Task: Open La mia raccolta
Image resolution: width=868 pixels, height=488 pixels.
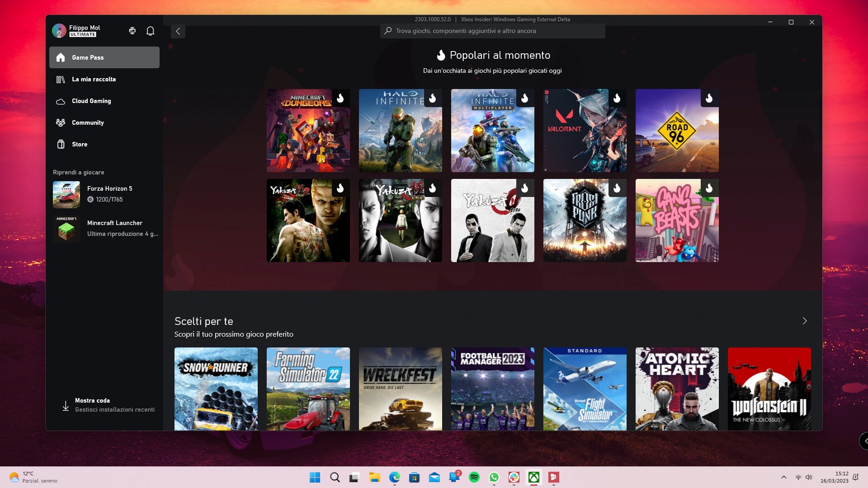Action: pyautogui.click(x=104, y=79)
